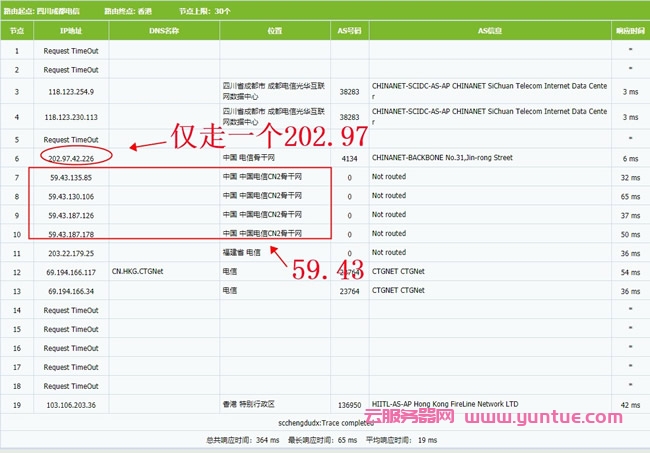Click the AS号码 column header
The height and width of the screenshot is (453, 650).
pyautogui.click(x=349, y=31)
